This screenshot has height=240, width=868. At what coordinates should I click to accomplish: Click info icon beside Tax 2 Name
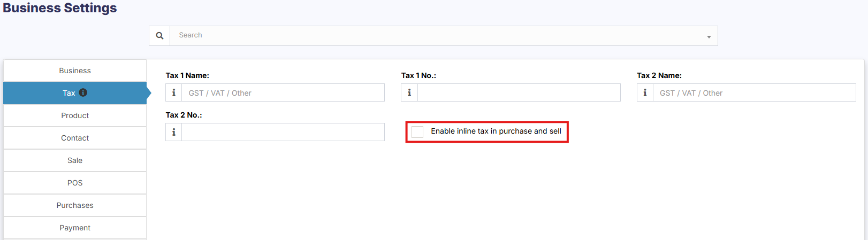(x=645, y=93)
